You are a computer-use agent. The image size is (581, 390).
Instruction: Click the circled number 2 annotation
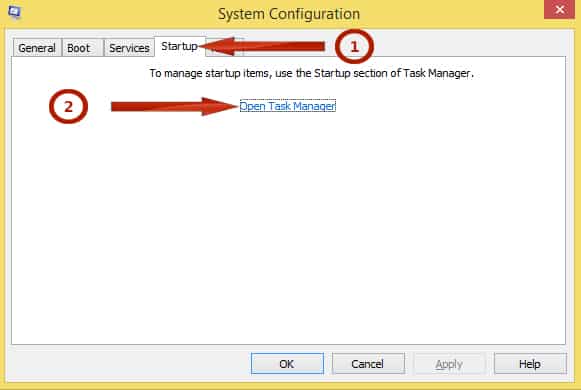pos(69,107)
